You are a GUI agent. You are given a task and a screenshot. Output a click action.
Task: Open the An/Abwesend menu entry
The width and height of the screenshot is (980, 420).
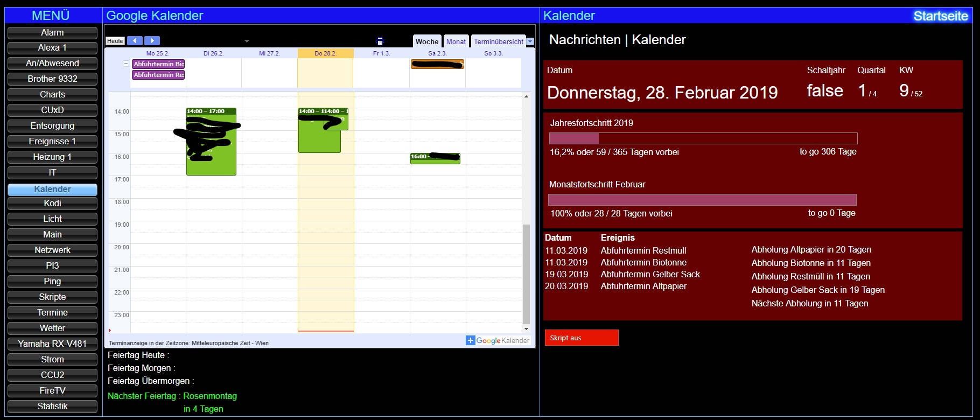point(52,64)
